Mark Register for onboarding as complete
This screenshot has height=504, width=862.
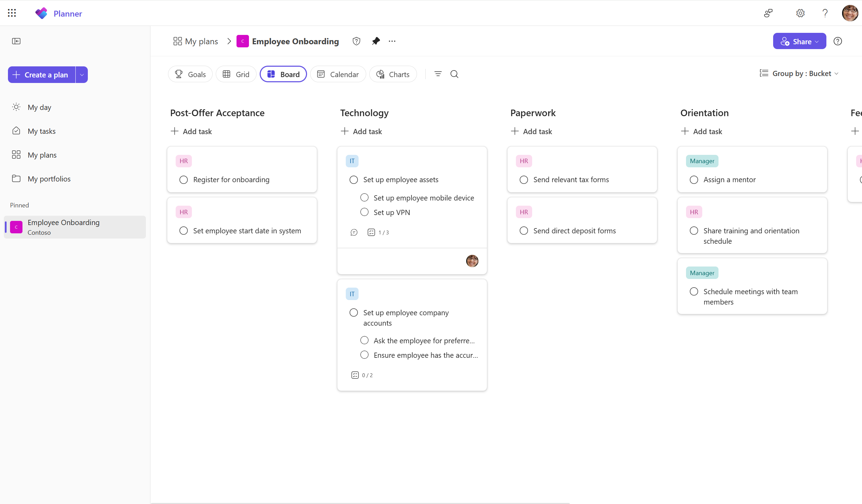coord(183,179)
